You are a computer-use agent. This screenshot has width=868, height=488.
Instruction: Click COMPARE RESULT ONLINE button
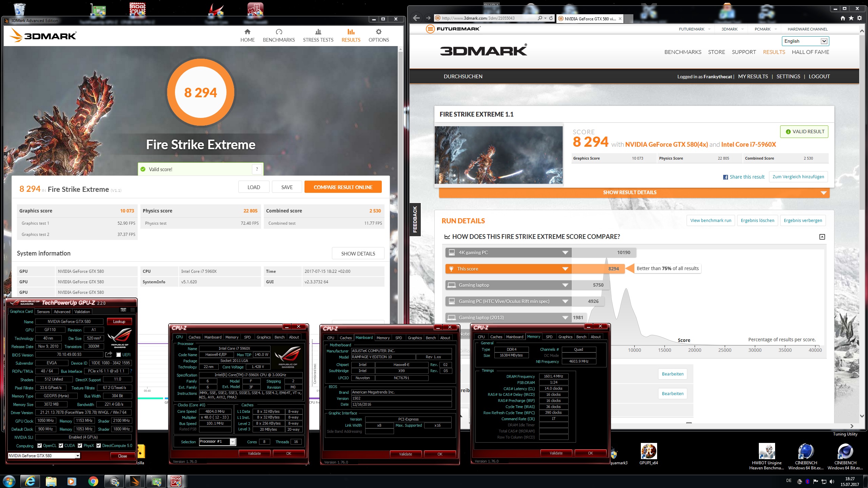click(343, 187)
